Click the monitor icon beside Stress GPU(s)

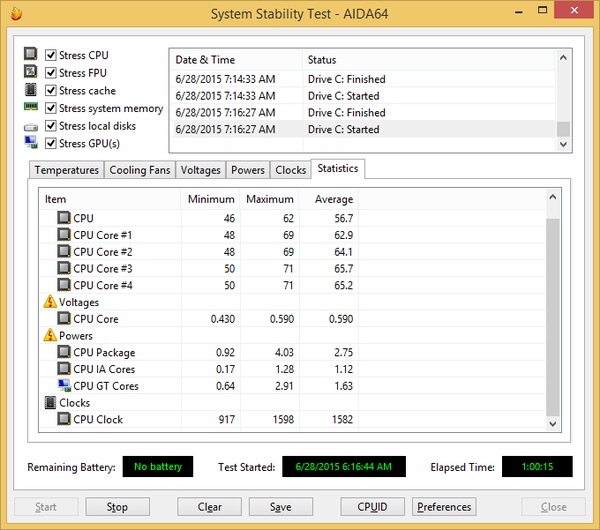pos(31,142)
